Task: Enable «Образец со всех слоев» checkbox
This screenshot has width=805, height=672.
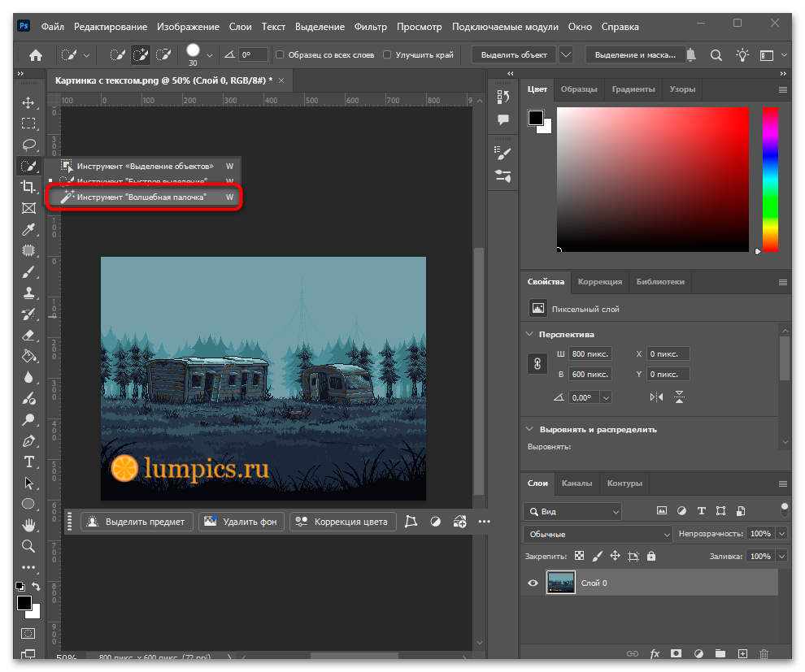Action: pos(280,54)
